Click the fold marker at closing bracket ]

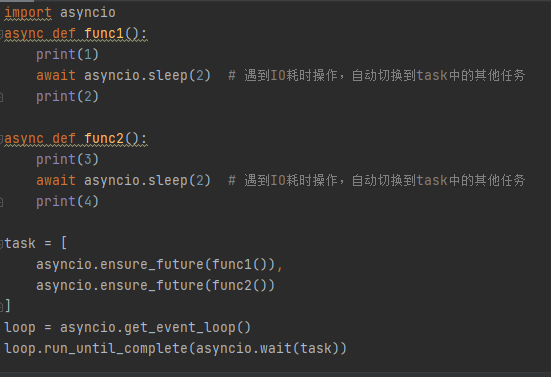[1, 306]
